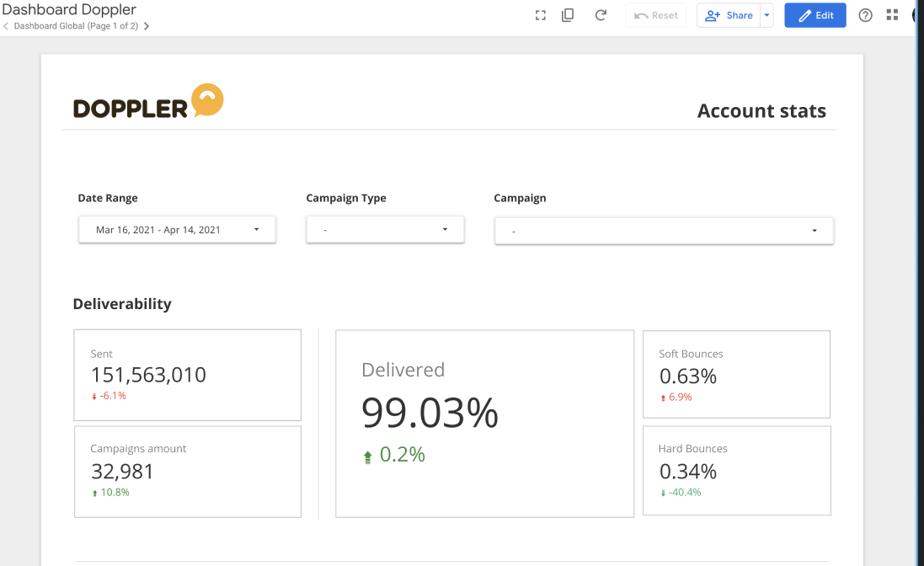The width and height of the screenshot is (924, 566).
Task: Refresh data with the reload icon
Action: (x=601, y=15)
